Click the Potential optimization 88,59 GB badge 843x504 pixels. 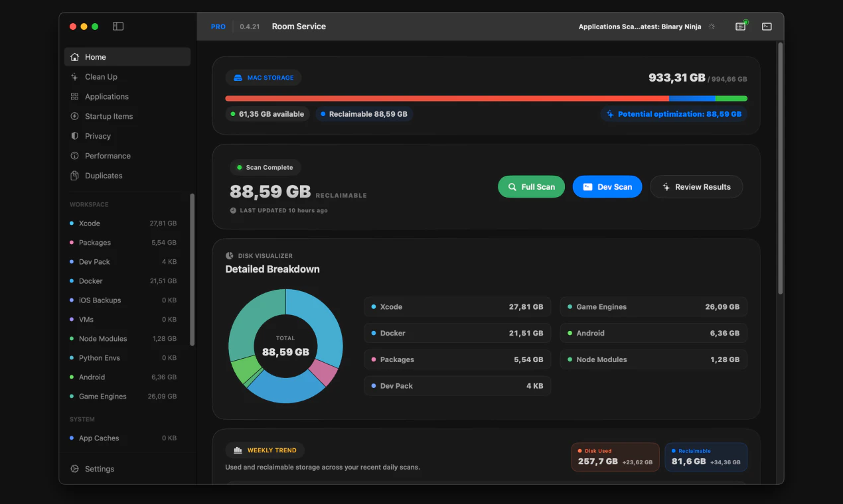coord(674,114)
